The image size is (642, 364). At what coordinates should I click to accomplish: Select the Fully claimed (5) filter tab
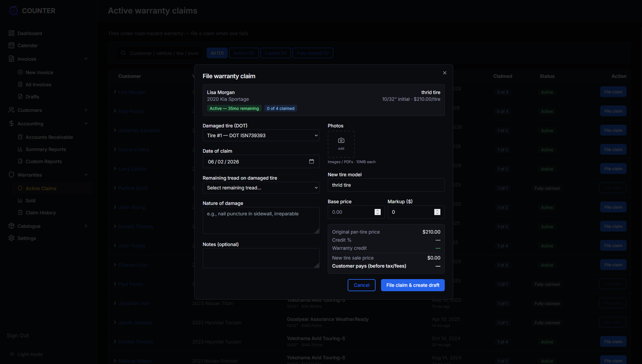click(x=313, y=53)
